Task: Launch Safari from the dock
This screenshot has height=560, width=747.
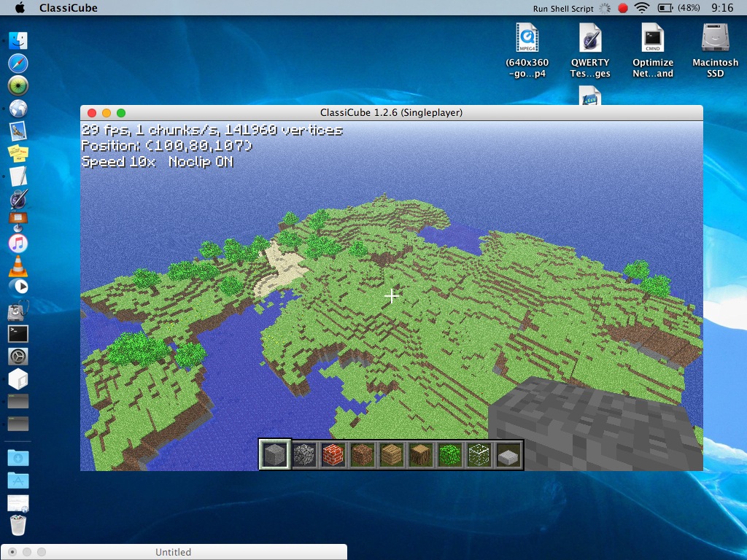Action: click(18, 63)
